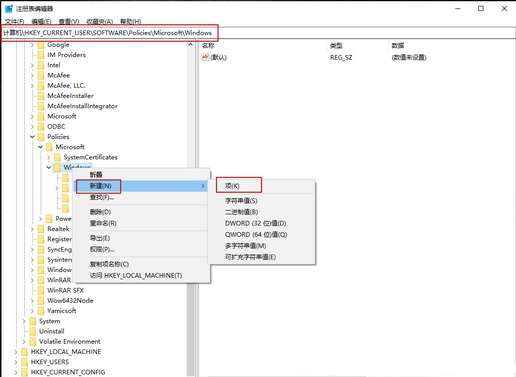Viewport: 516px width, 377px height.
Task: Click the (数值未设置) data cell
Action: pos(409,58)
